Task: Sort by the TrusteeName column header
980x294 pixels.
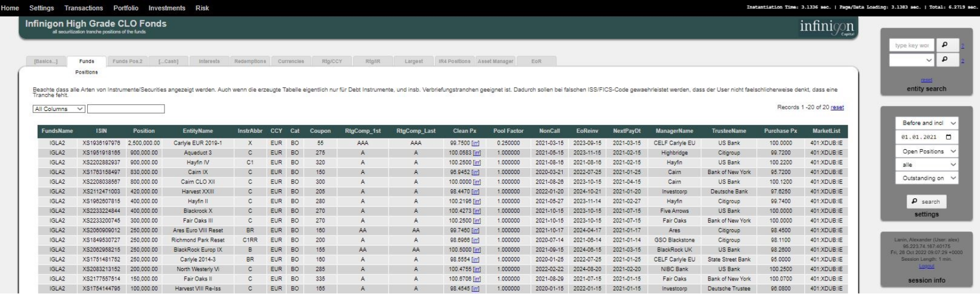Action: [729, 131]
